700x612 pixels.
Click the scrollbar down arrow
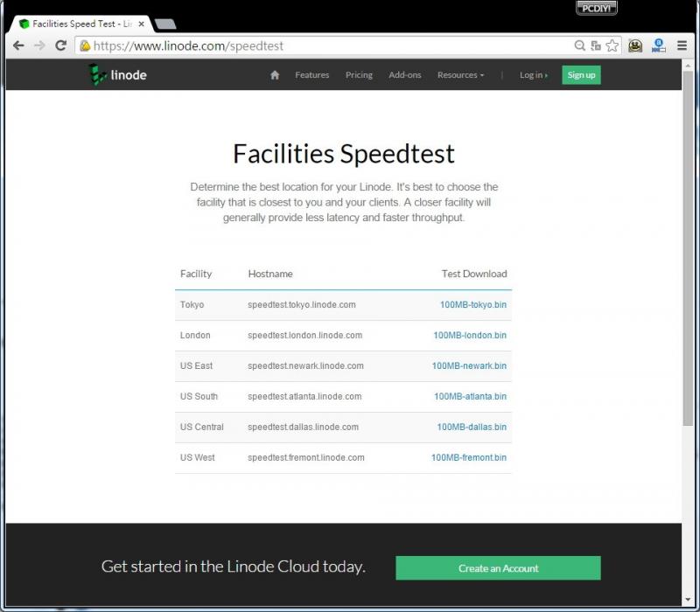click(x=688, y=600)
